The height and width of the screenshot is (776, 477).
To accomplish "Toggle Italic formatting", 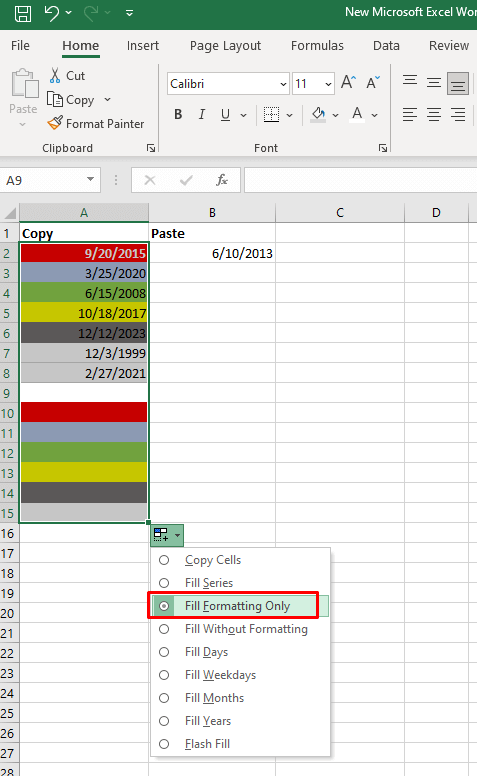I will click(x=202, y=115).
